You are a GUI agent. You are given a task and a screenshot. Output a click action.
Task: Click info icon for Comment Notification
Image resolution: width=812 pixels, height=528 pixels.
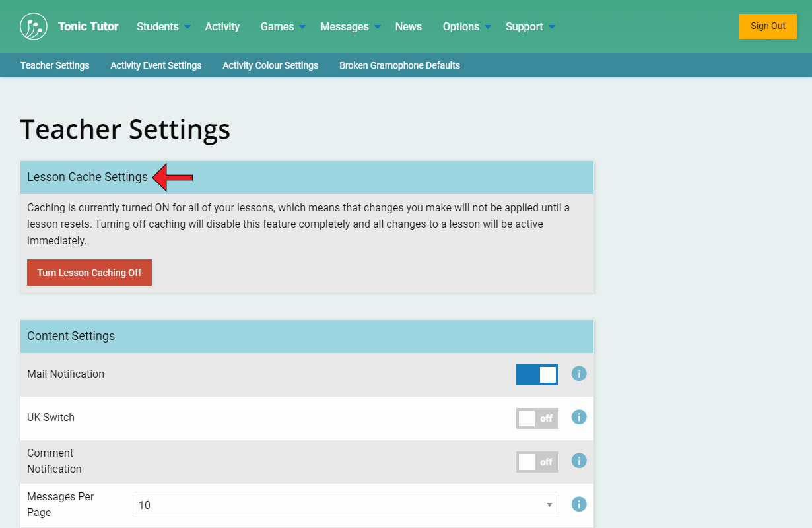(x=579, y=461)
